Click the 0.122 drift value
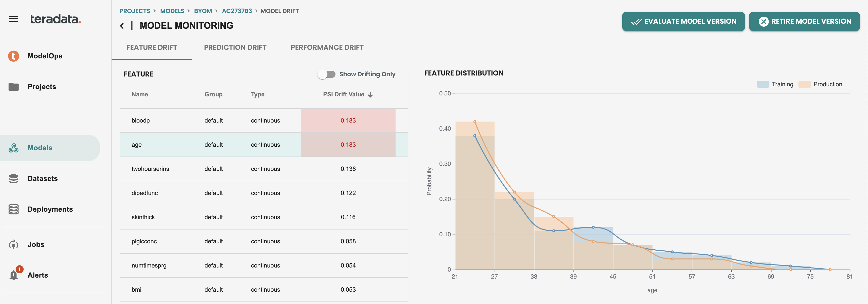This screenshot has height=304, width=868. tap(348, 193)
